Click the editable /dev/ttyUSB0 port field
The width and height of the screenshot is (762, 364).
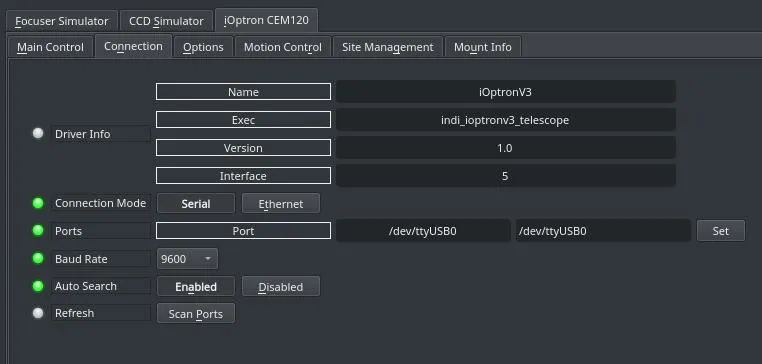pos(603,231)
